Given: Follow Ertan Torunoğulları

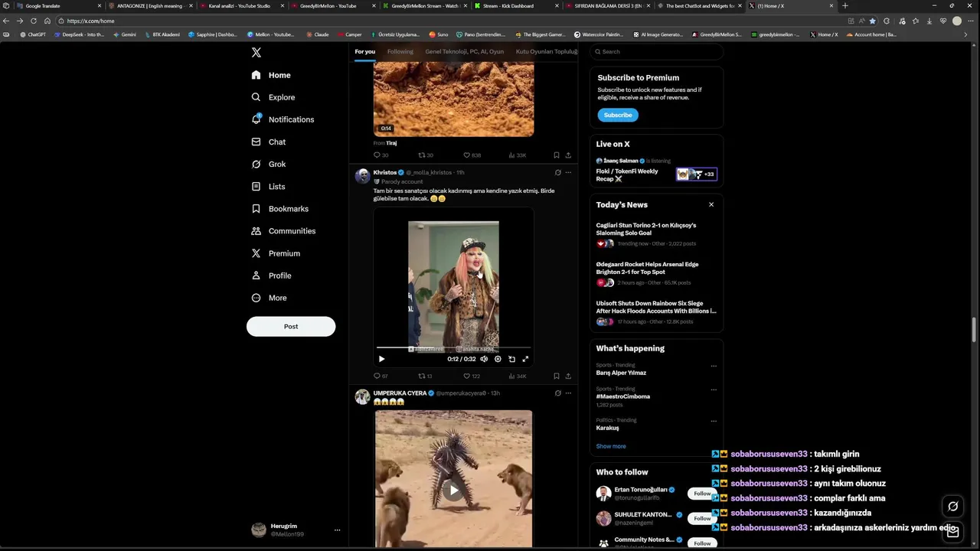Looking at the screenshot, I should click(702, 494).
